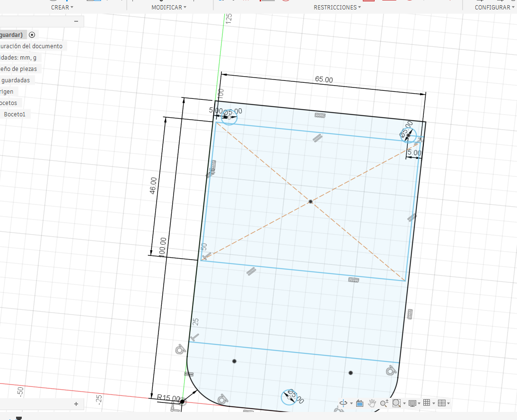
Task: Open the CREAR dropdown menu
Action: click(62, 7)
